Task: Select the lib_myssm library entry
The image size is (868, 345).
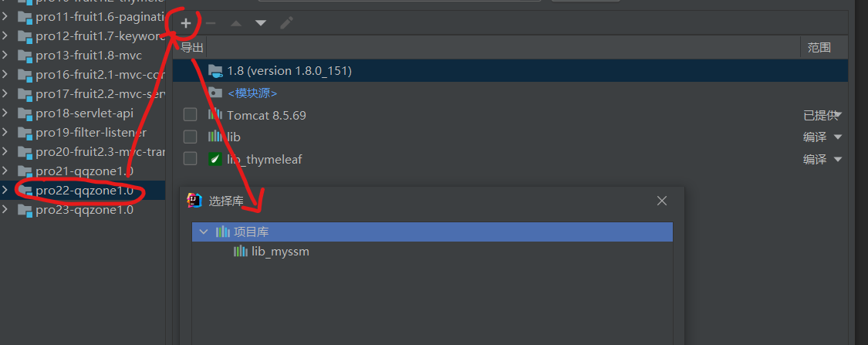Action: coord(279,252)
